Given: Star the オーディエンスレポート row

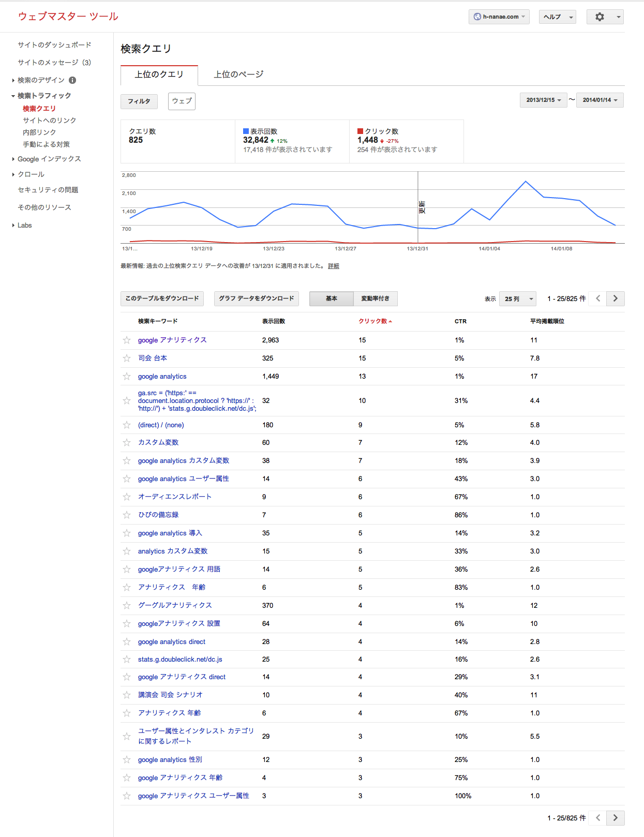Looking at the screenshot, I should (127, 497).
